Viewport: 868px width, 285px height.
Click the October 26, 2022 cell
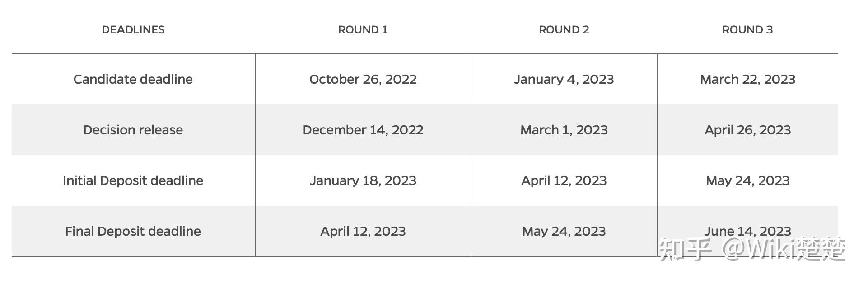tap(363, 79)
